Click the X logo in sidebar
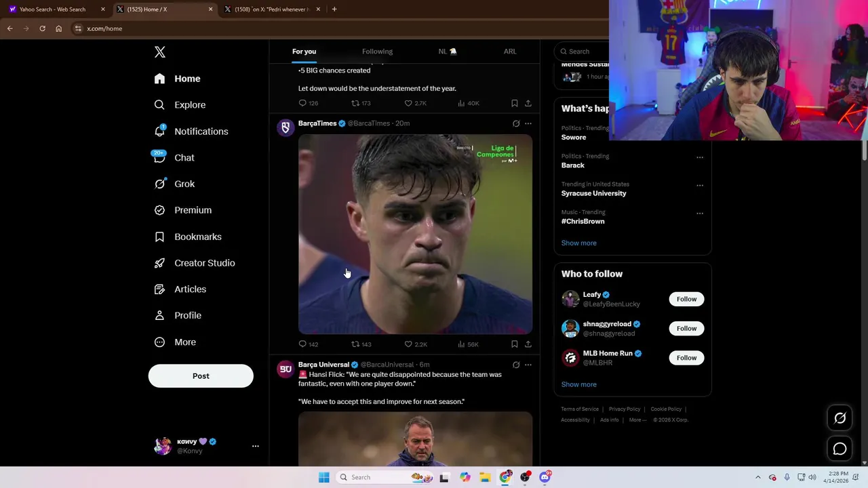 point(159,52)
